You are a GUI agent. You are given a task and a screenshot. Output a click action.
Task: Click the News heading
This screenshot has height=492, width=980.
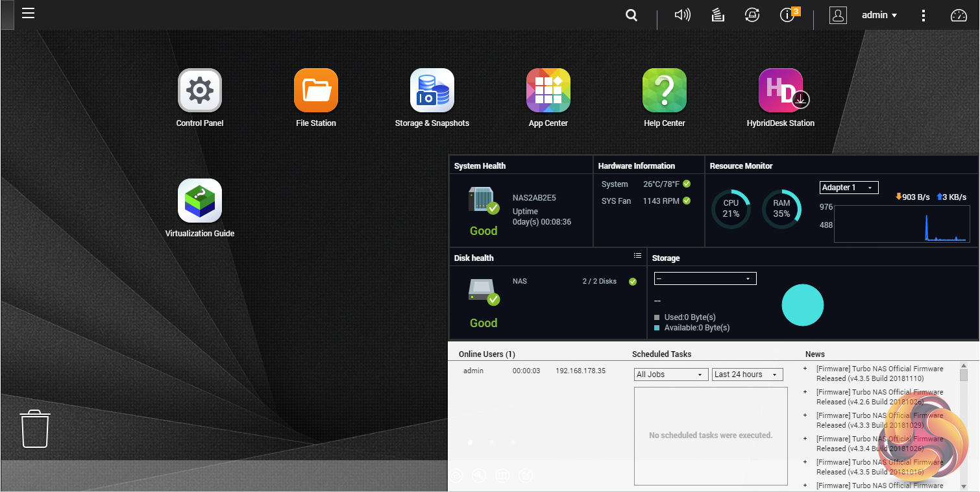point(815,354)
